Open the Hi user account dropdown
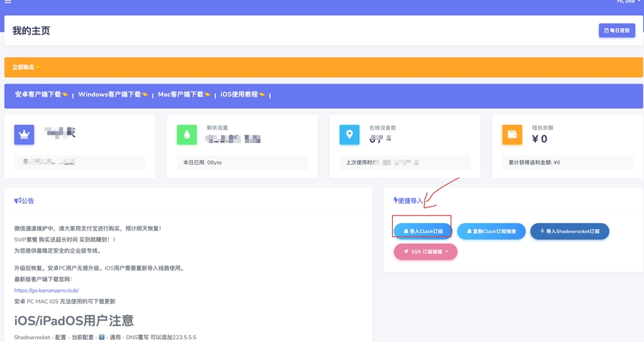 [628, 2]
